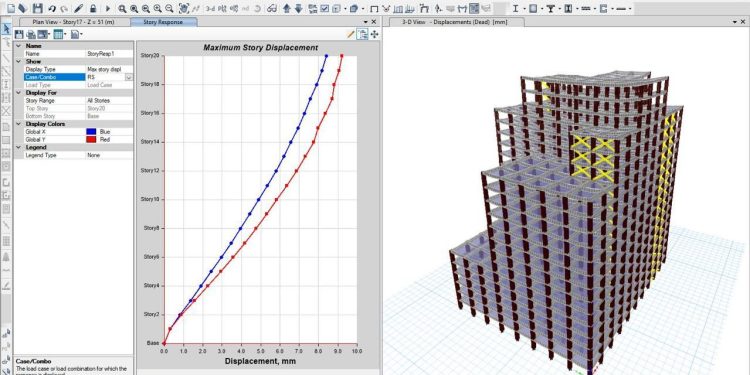This screenshot has height=375, width=750.
Task: Click the Undo arrow icon
Action: tap(52, 9)
